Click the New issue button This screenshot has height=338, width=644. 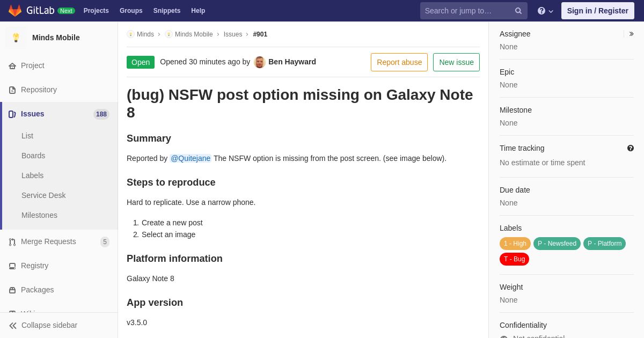(x=456, y=62)
